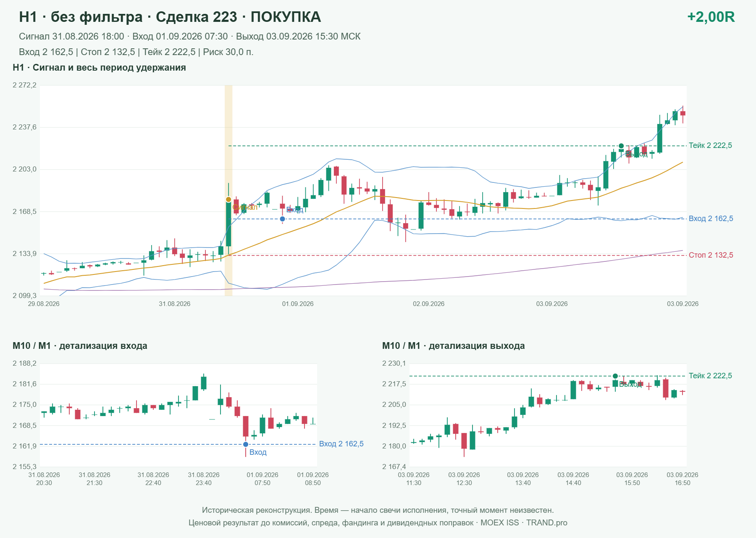Click the MOEX ISS · TRAND.pro footer line
The image size is (756, 538).
tap(378, 523)
